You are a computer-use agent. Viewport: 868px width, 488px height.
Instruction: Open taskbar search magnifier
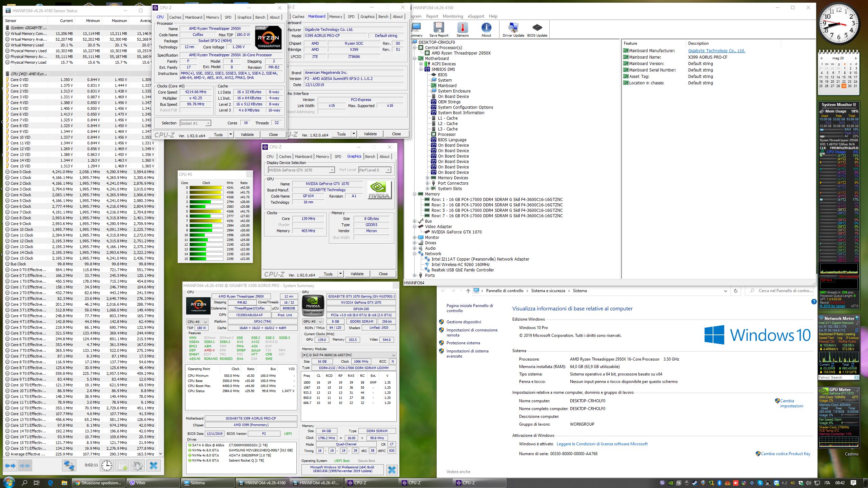point(24,483)
